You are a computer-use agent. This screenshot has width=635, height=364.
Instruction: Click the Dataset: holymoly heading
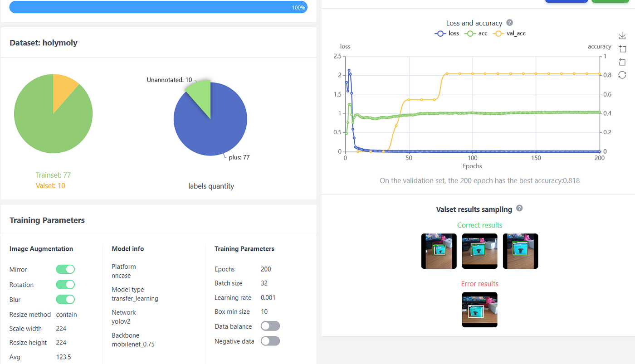(x=44, y=43)
